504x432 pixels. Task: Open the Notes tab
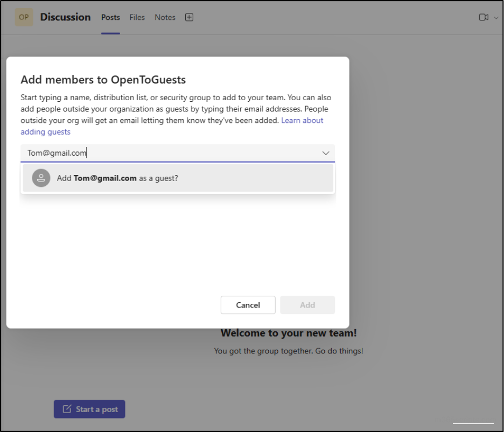point(165,17)
